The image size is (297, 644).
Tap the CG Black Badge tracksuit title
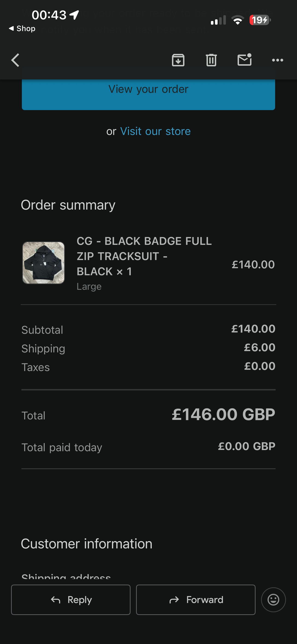144,256
